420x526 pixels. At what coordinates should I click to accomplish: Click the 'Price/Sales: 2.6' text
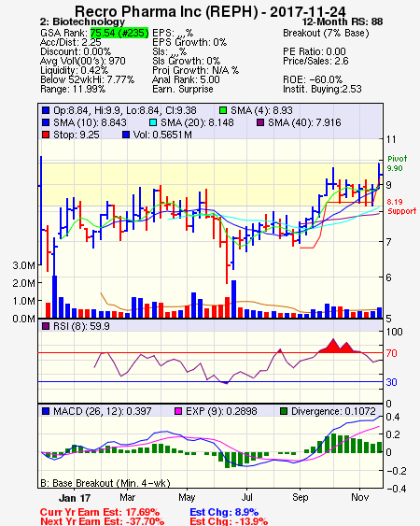[x=315, y=61]
